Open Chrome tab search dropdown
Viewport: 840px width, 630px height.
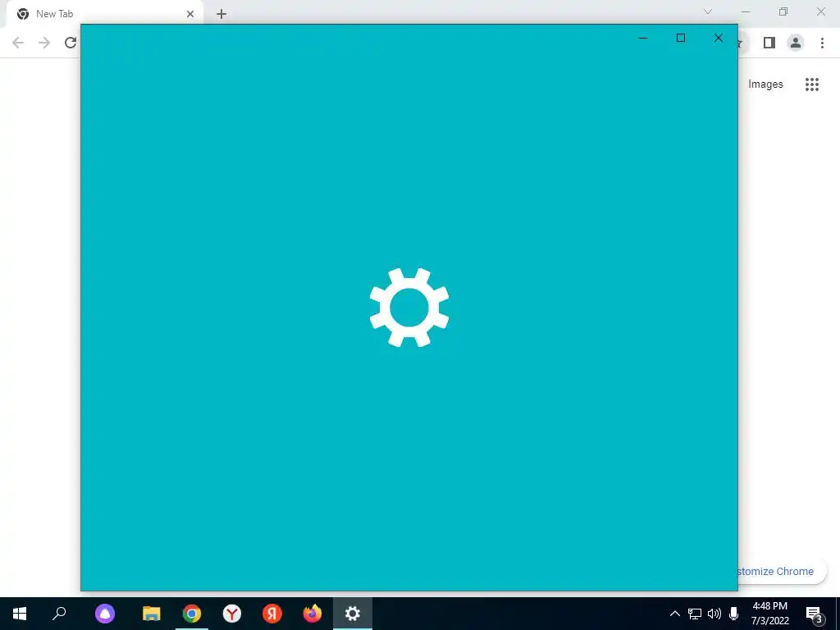coord(708,11)
